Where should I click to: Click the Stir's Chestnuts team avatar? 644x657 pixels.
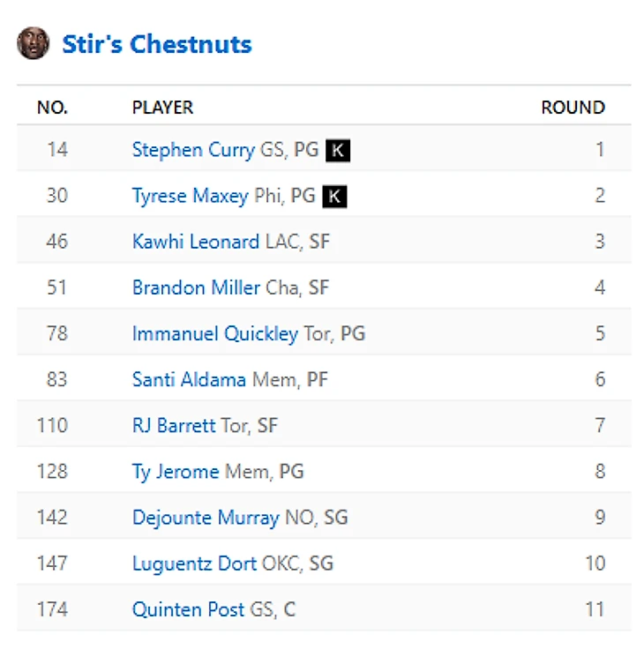33,43
